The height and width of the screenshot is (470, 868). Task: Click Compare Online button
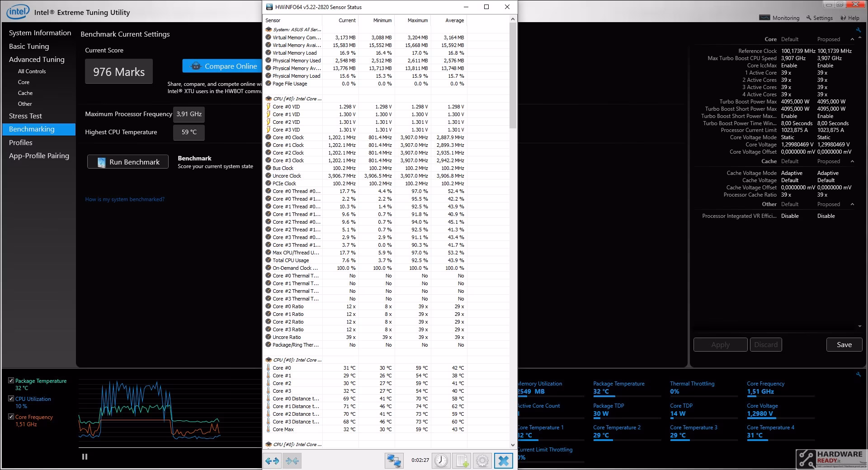tap(222, 66)
